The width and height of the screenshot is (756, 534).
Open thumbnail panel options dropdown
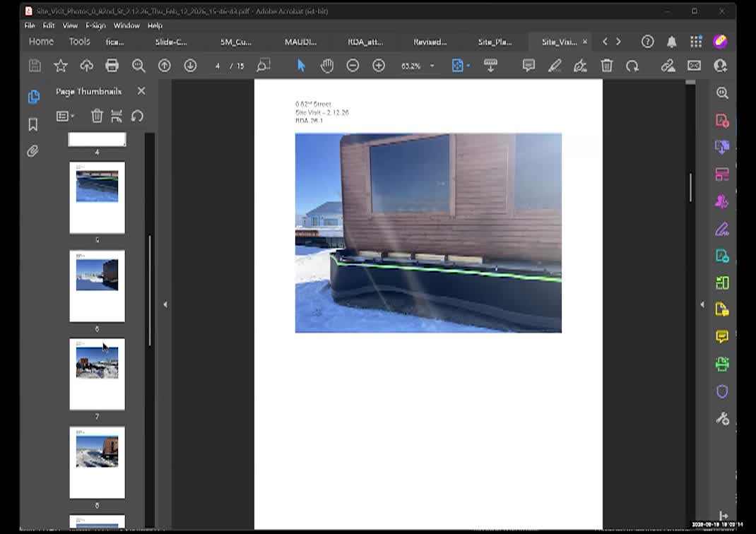(x=65, y=116)
